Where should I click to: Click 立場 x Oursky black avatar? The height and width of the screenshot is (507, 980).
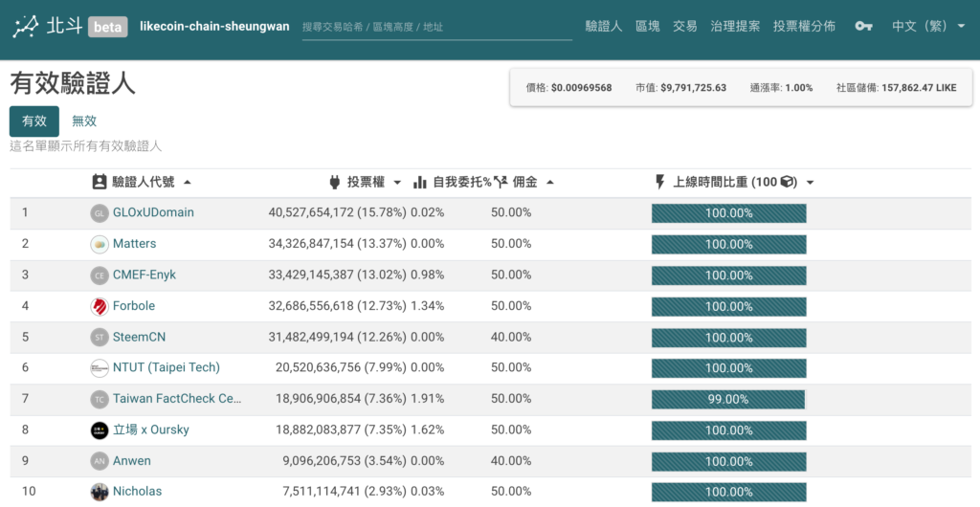click(x=100, y=430)
